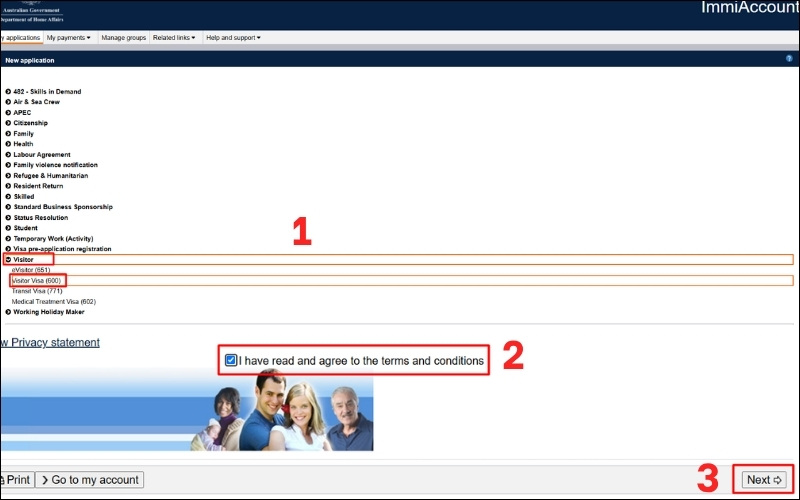Open the My payments dropdown menu

(68, 38)
